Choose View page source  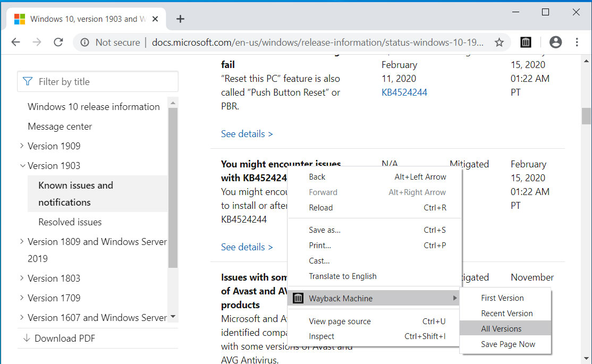click(374, 321)
